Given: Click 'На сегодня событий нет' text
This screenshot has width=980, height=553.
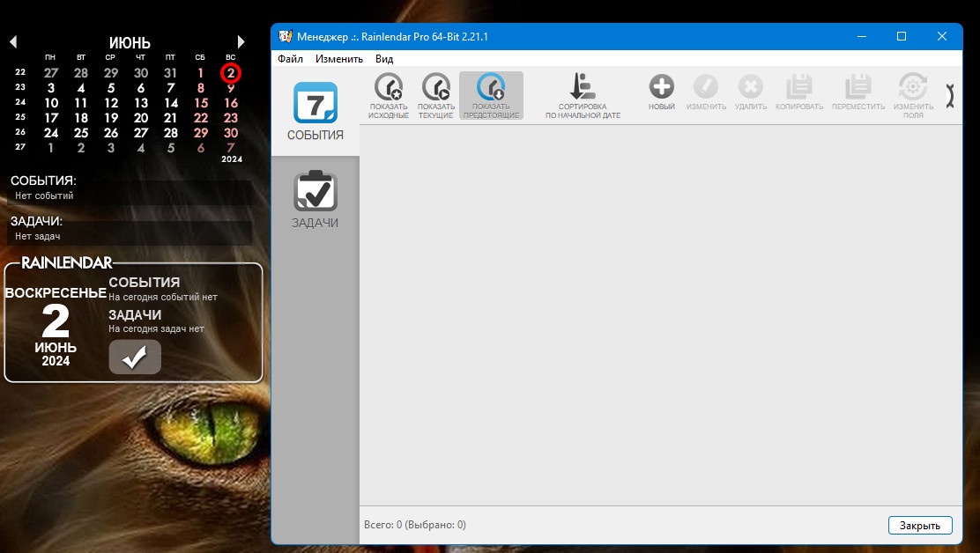Looking at the screenshot, I should (x=162, y=297).
